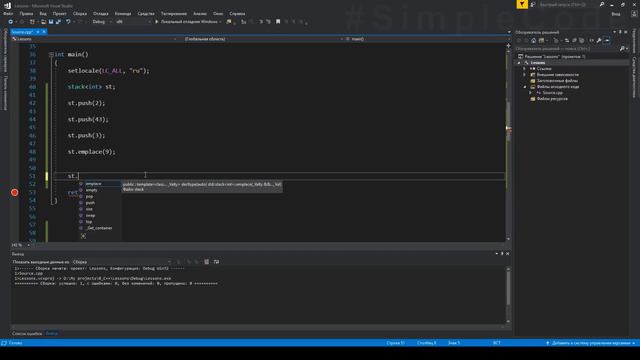The width and height of the screenshot is (640, 360).
Task: Open the show output from dropdown
Action: [122, 262]
